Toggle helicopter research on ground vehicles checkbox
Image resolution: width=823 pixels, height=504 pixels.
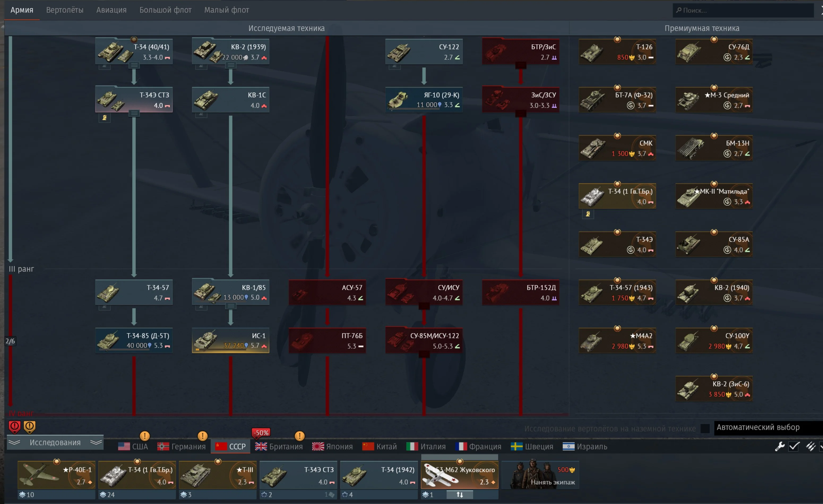(x=705, y=429)
